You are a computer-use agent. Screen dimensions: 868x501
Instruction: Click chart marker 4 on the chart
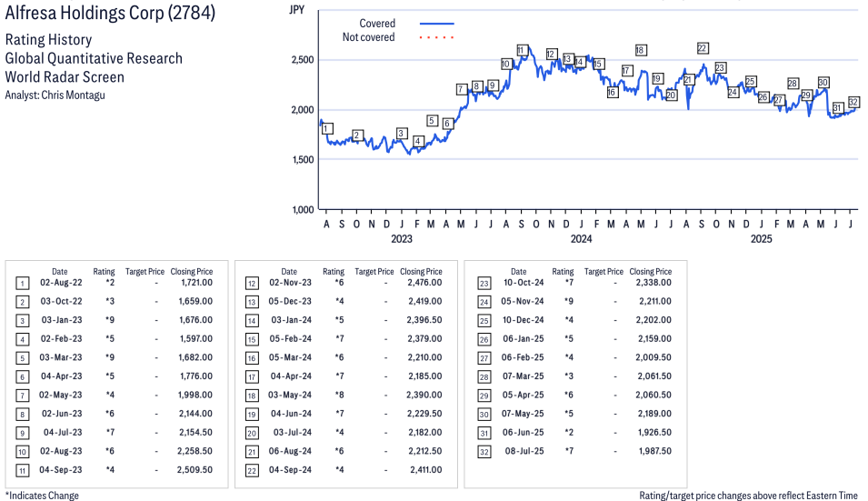coord(418,141)
